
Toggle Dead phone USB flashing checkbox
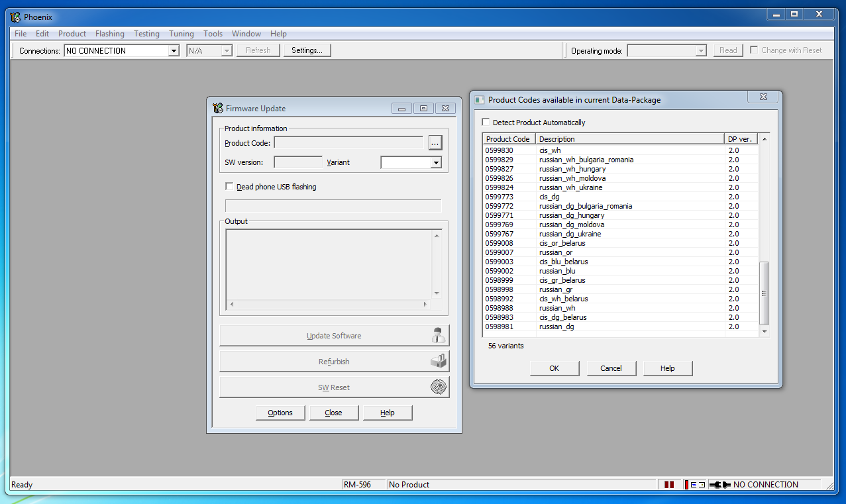[x=230, y=187]
